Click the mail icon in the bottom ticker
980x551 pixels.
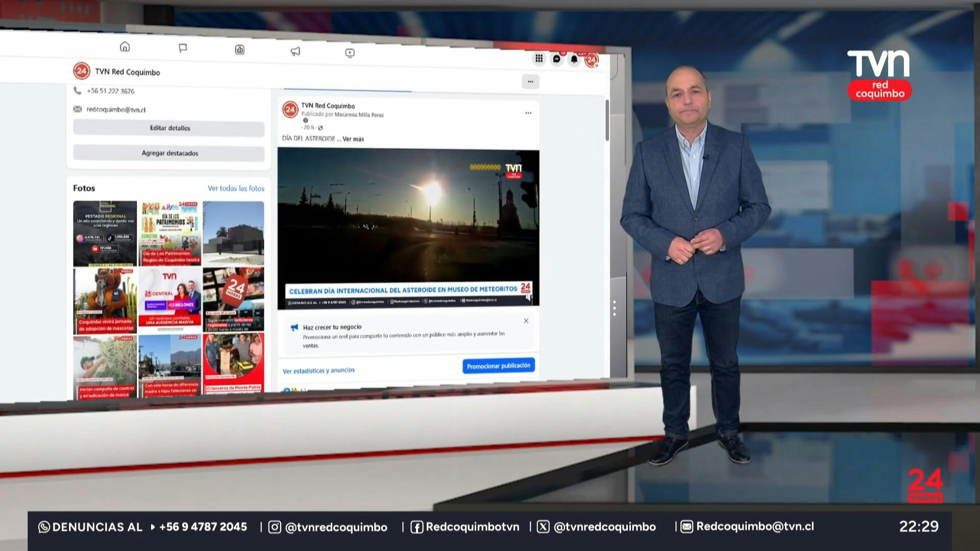point(687,527)
